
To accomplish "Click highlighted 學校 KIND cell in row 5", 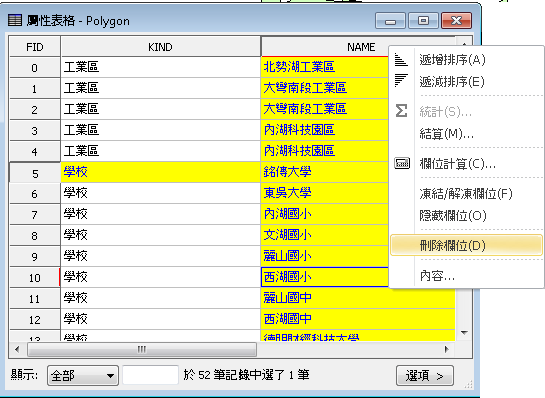I will pyautogui.click(x=160, y=172).
